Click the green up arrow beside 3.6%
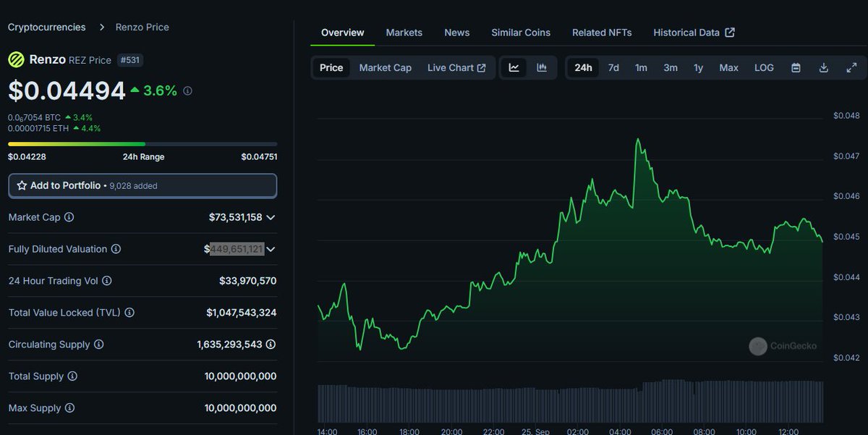Viewport: 868px width, 435px height. tap(135, 90)
